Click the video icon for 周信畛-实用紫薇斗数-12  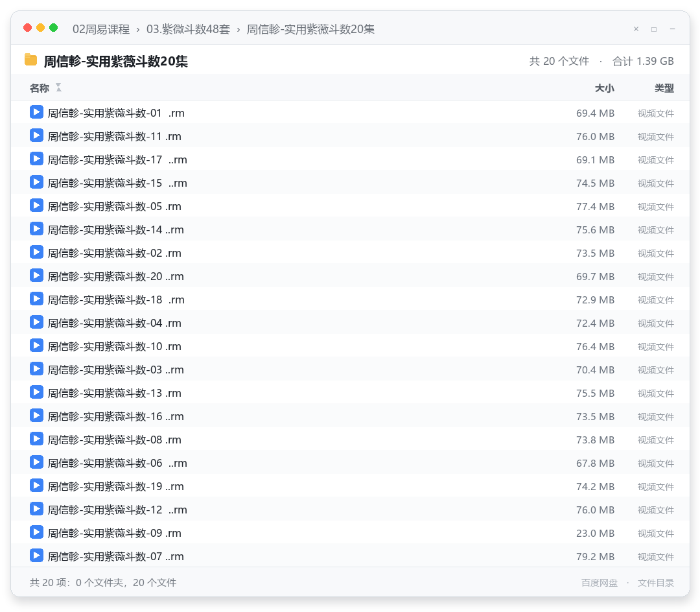point(36,509)
